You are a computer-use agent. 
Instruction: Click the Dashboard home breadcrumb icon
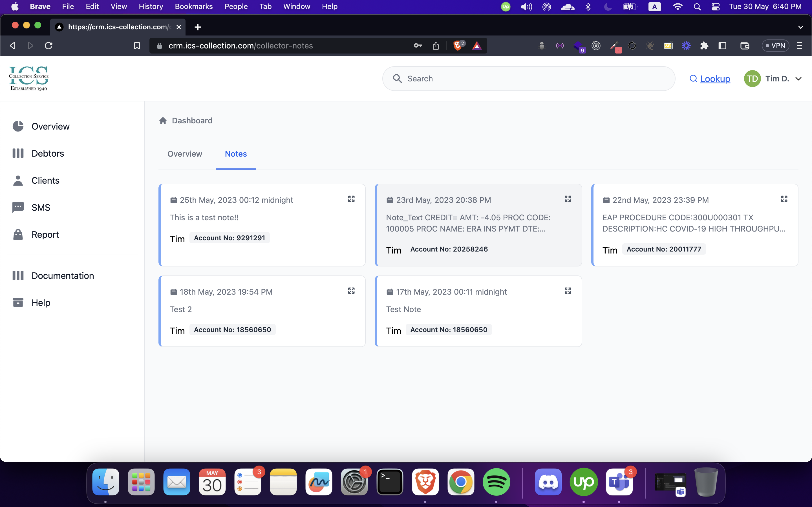click(163, 121)
